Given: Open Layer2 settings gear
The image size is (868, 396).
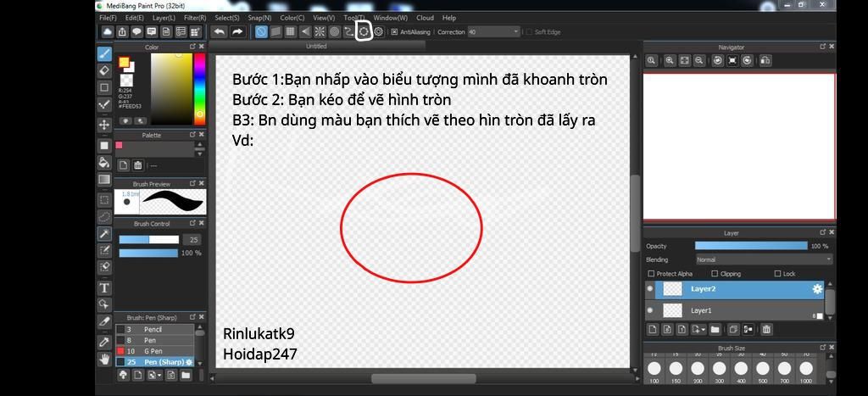Looking at the screenshot, I should (x=817, y=289).
